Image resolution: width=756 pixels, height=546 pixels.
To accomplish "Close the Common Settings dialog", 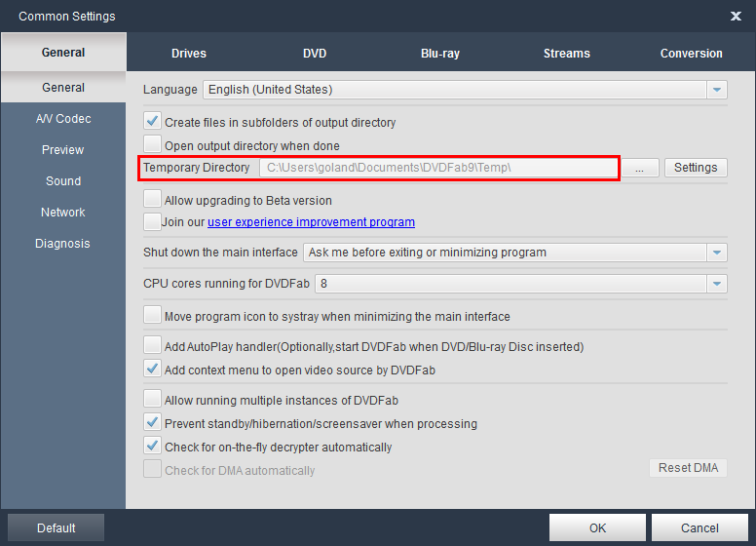I will click(x=736, y=16).
